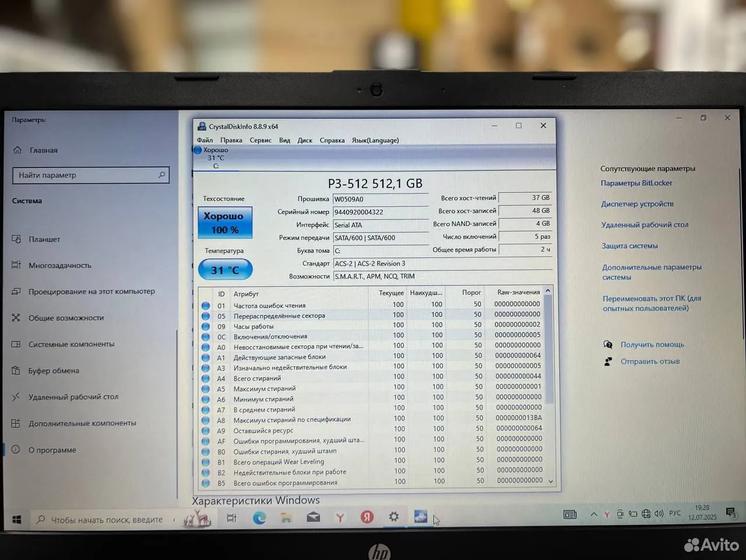Click the S.M.A.R.T., APM, NCQ, TRIM field
The image size is (746, 560).
[x=442, y=276]
